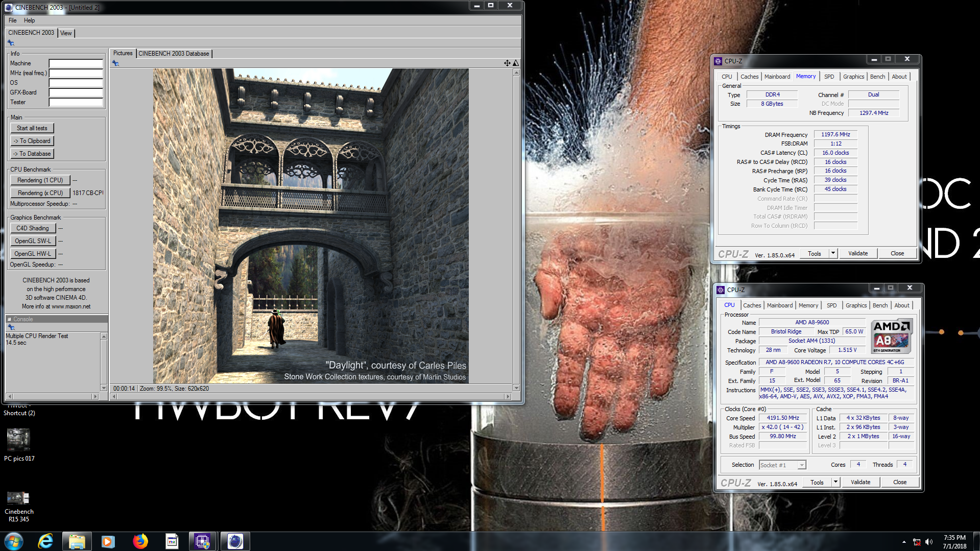The image size is (980, 551).
Task: Click the GFX-Board input field
Action: click(76, 92)
